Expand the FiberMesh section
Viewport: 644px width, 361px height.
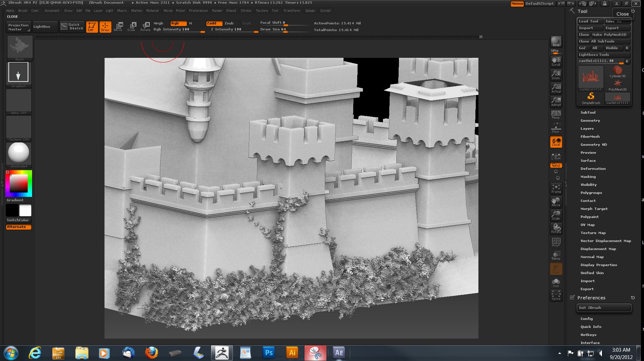tap(590, 136)
